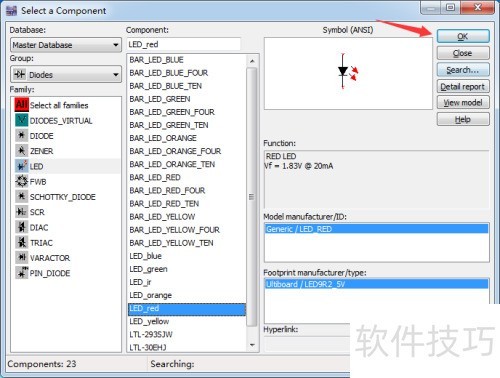Image resolution: width=500 pixels, height=378 pixels.
Task: Click the TRIAC family icon
Action: coord(22,243)
